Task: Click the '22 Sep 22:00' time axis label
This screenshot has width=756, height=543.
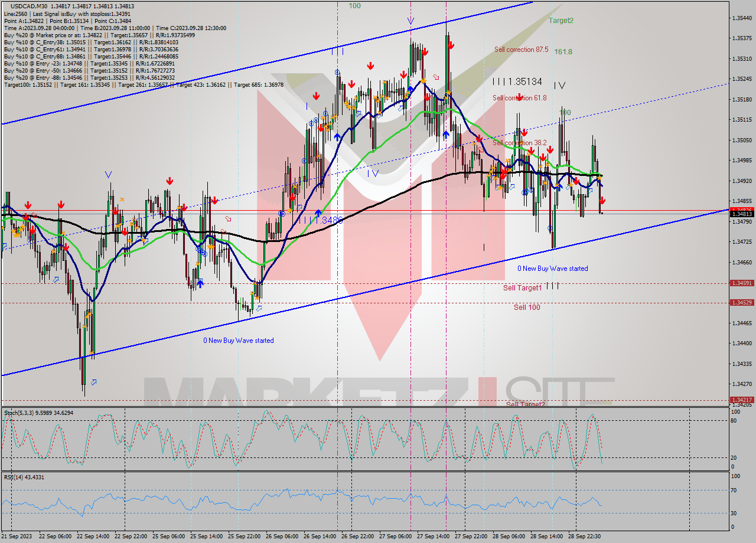Action: [131, 537]
